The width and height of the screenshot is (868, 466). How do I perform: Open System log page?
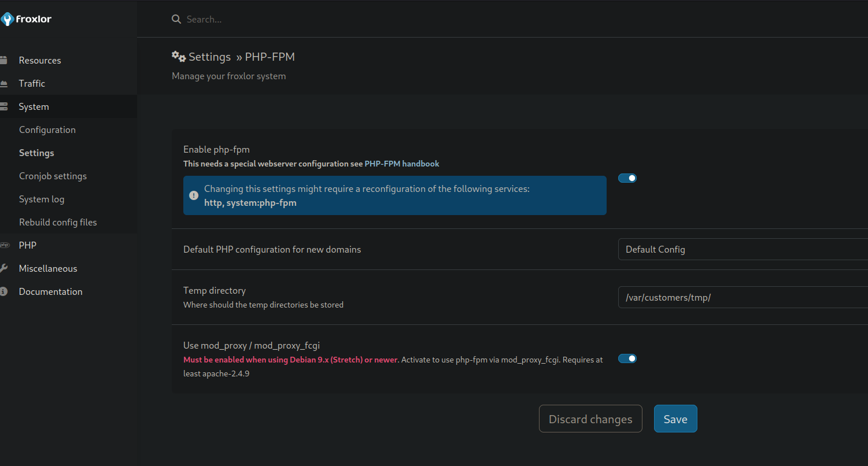pos(42,199)
